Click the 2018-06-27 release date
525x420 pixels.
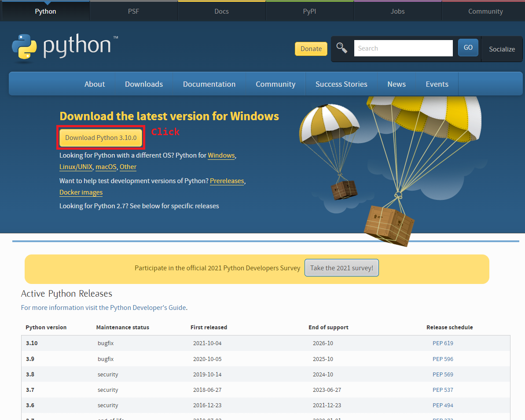(207, 390)
